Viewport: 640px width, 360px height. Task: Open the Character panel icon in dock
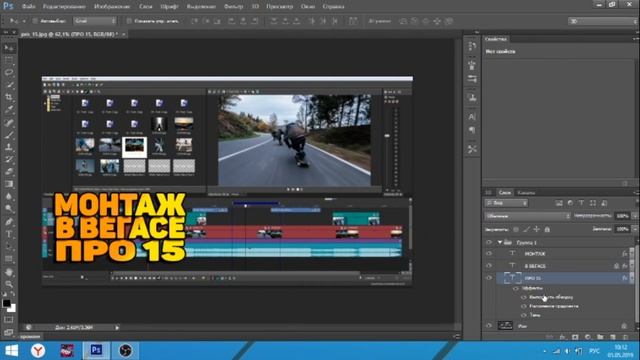[472, 117]
